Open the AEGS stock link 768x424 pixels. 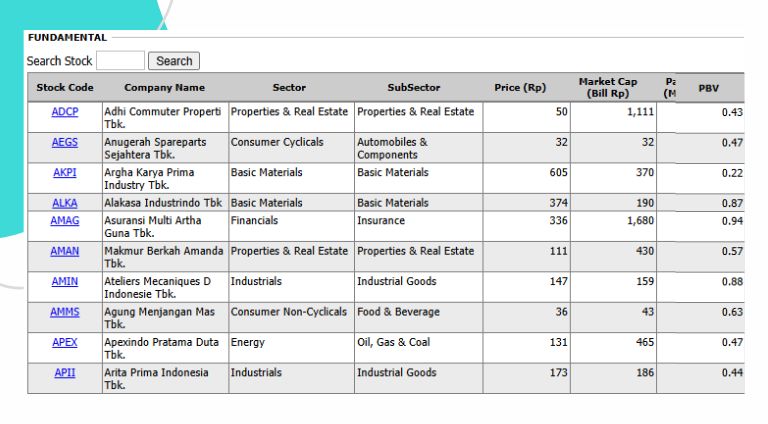coord(65,142)
